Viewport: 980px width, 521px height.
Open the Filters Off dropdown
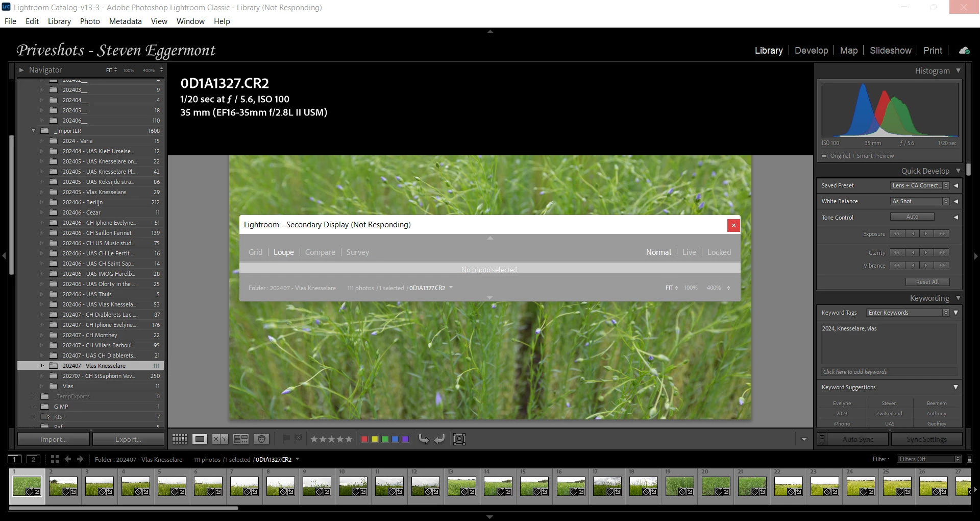click(x=929, y=459)
